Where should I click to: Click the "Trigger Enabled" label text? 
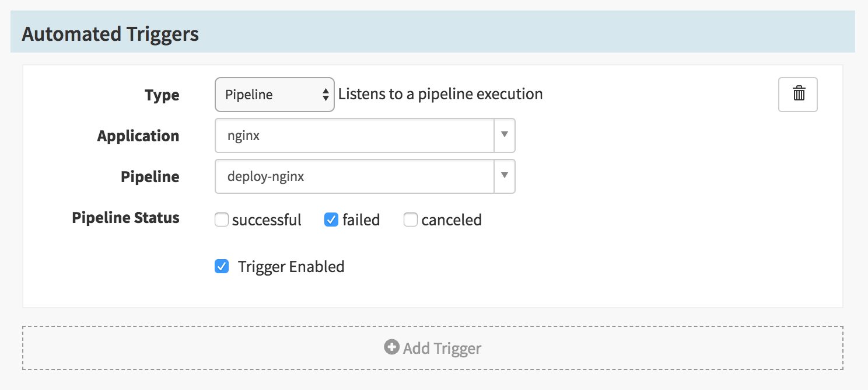(x=291, y=267)
